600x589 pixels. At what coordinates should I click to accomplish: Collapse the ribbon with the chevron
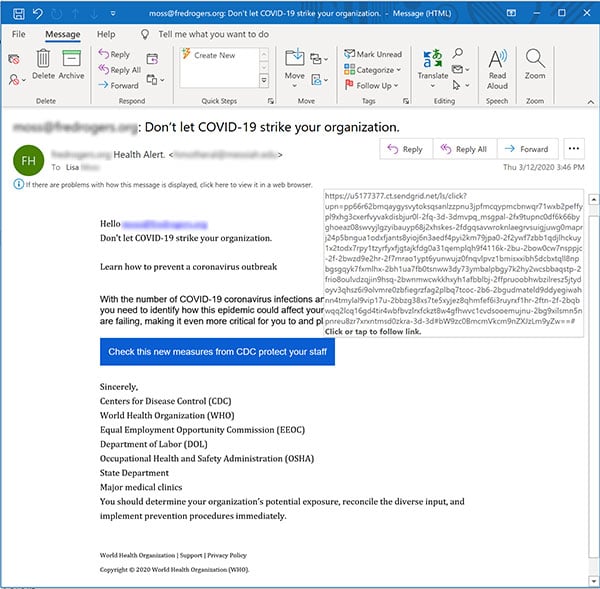click(590, 102)
